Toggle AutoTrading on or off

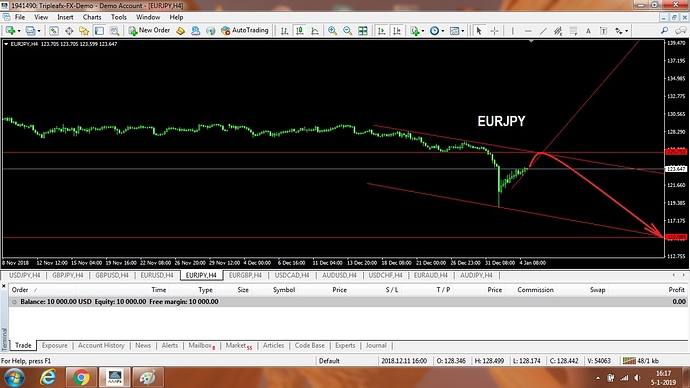(x=245, y=30)
